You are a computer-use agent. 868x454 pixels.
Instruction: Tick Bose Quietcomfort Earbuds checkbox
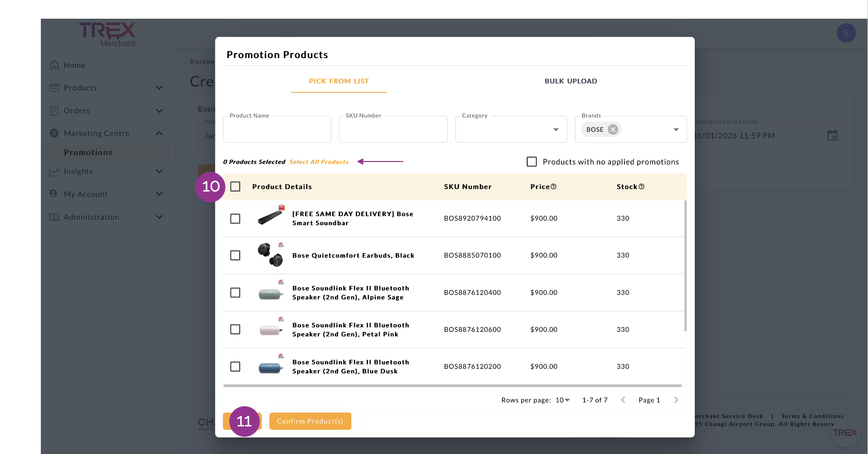(235, 256)
